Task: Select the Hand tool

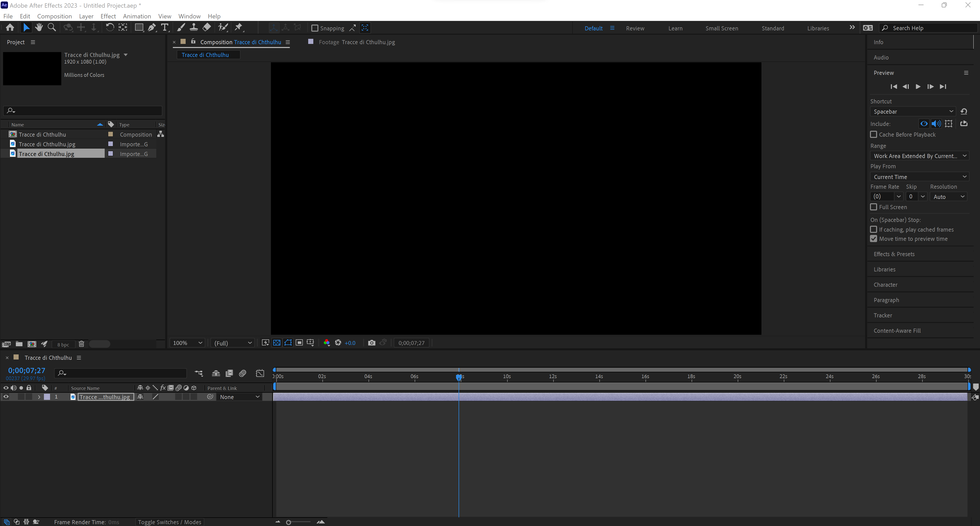Action: click(x=39, y=27)
